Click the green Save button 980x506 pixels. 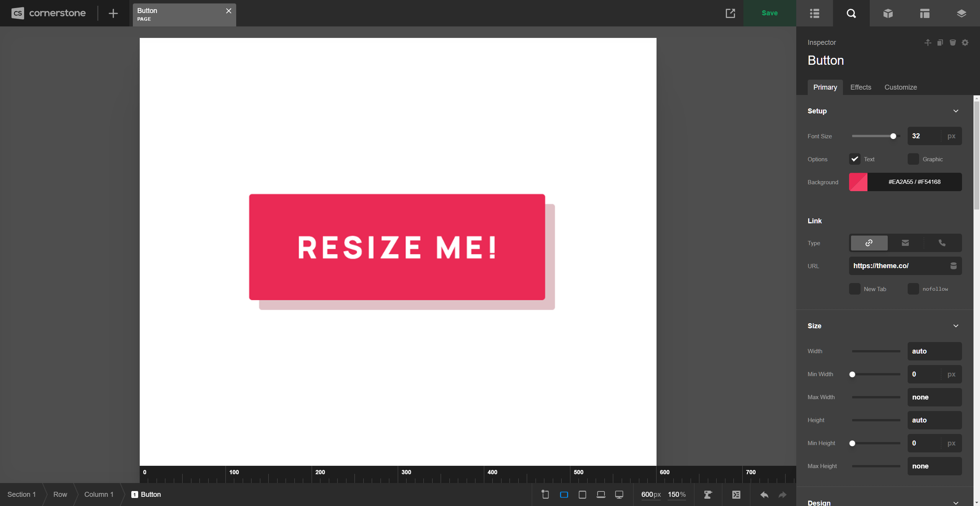pos(769,13)
